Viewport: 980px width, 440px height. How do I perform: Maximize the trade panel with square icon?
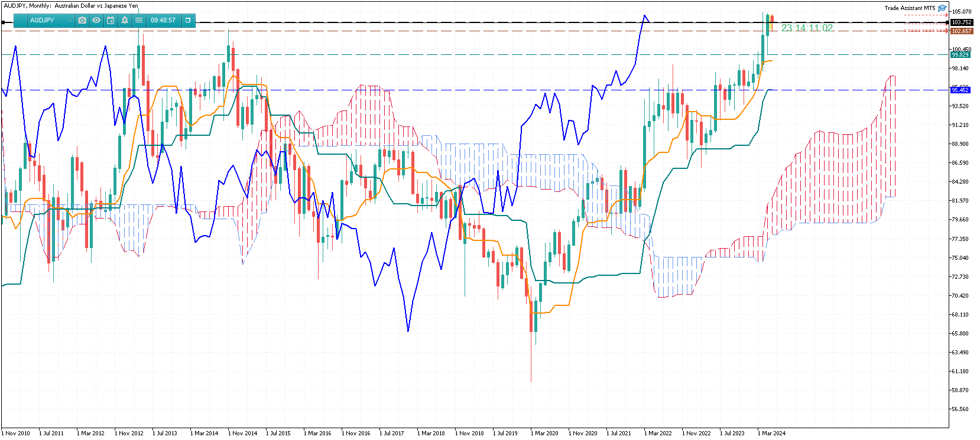[188, 20]
